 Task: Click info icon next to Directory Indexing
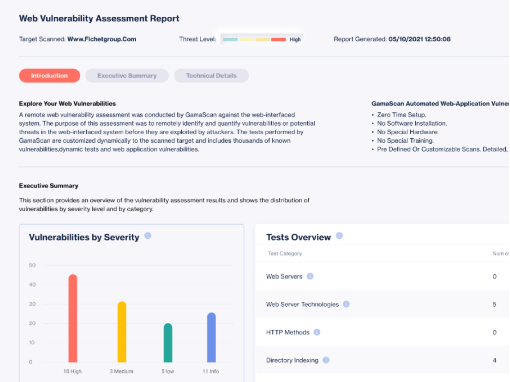pos(326,360)
